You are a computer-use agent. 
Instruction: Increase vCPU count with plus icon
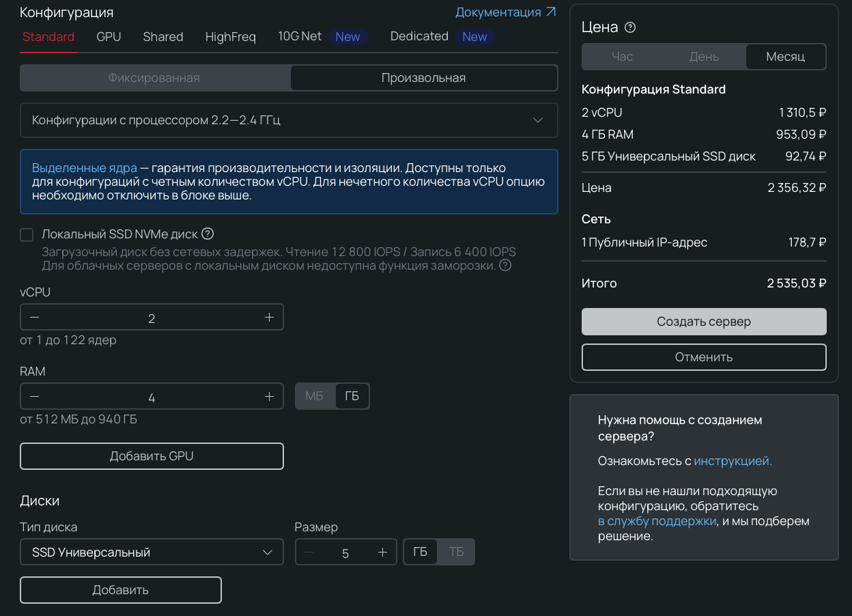point(269,318)
